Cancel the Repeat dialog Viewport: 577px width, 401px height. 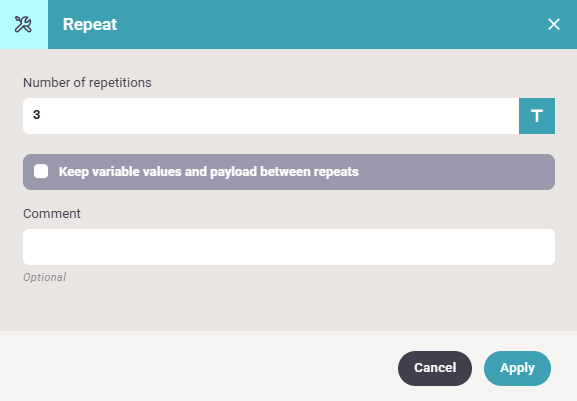pyautogui.click(x=435, y=368)
